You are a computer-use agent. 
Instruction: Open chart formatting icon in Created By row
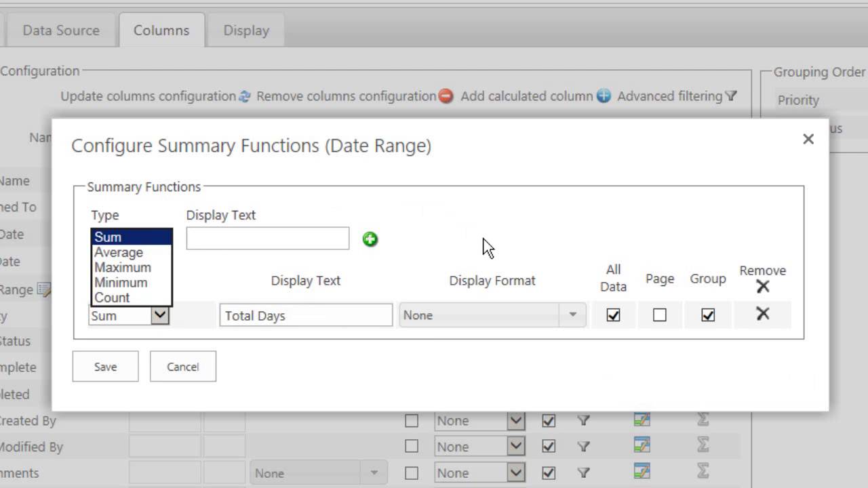click(x=642, y=420)
